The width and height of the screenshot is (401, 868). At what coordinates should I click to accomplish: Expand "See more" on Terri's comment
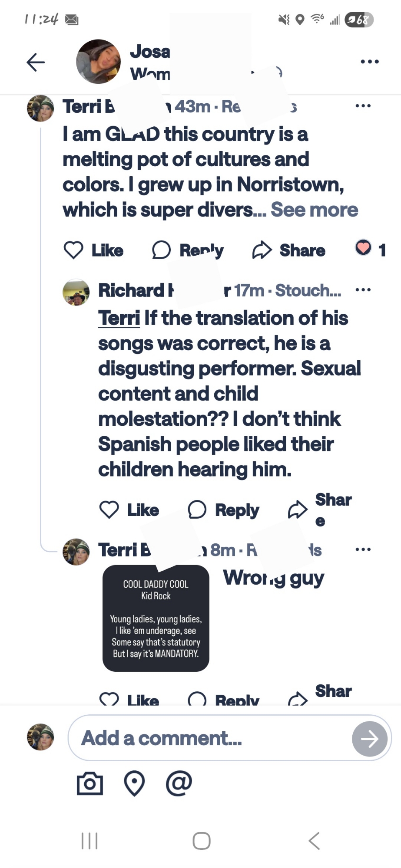[314, 210]
